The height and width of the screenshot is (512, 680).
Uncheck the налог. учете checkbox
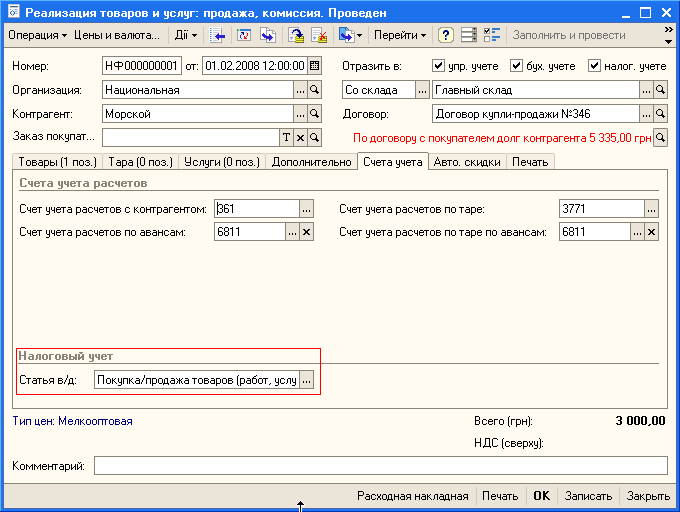point(595,67)
